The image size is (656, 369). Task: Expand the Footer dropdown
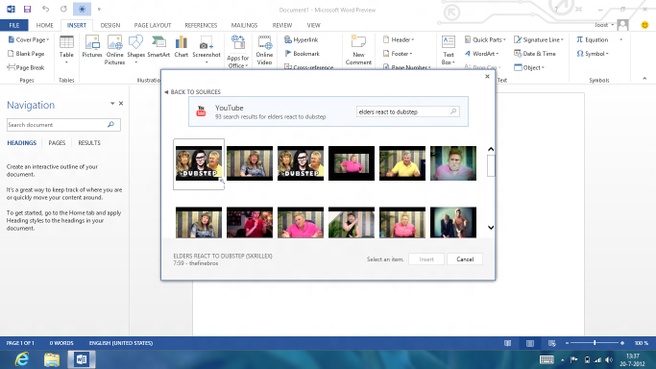pos(397,54)
